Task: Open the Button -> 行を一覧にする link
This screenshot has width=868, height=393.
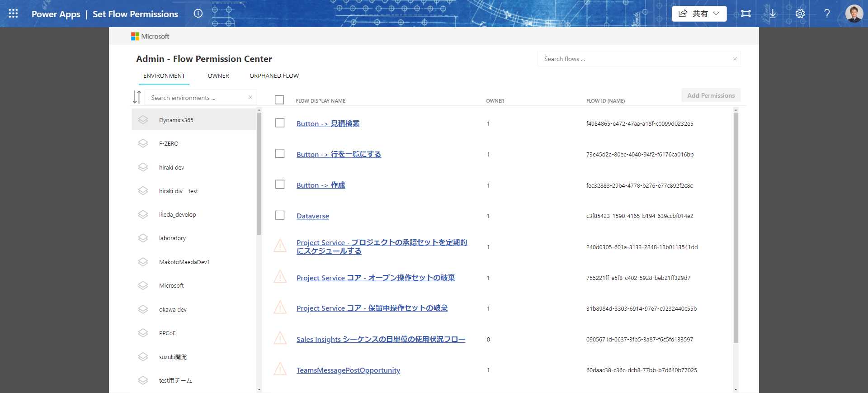Action: [339, 154]
